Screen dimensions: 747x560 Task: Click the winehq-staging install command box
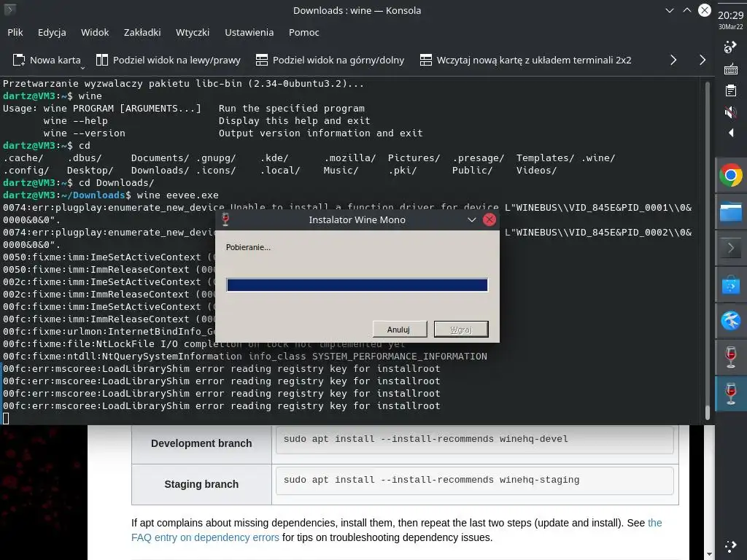(x=474, y=480)
